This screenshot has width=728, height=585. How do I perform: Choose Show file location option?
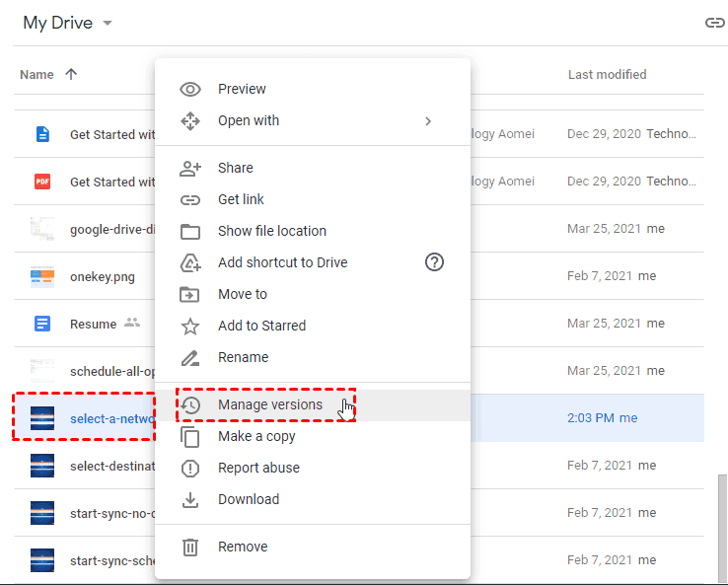272,231
